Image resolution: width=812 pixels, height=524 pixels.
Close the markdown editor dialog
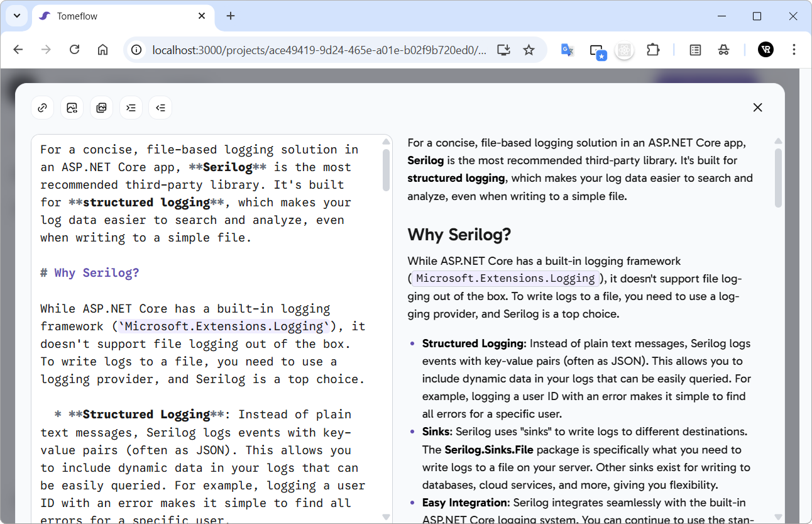tap(757, 108)
